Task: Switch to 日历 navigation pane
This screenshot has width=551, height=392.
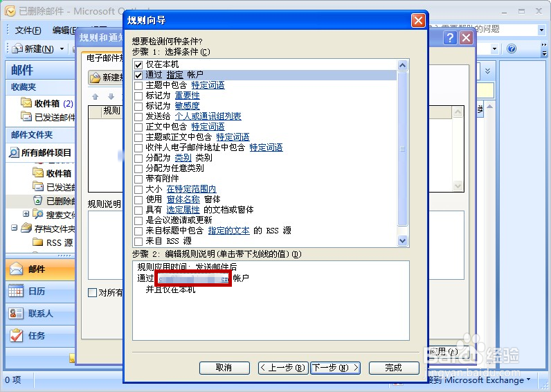Action: (x=40, y=292)
